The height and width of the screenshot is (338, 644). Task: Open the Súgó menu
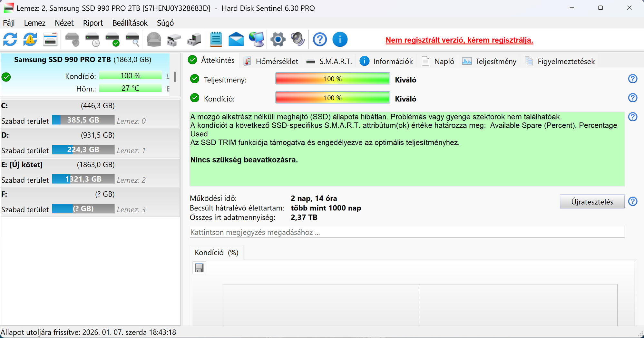click(165, 23)
